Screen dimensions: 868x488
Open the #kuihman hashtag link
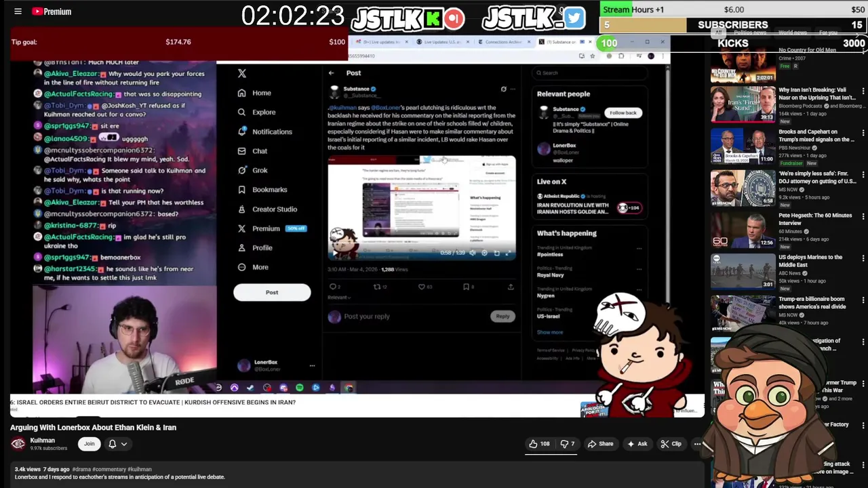coord(139,469)
